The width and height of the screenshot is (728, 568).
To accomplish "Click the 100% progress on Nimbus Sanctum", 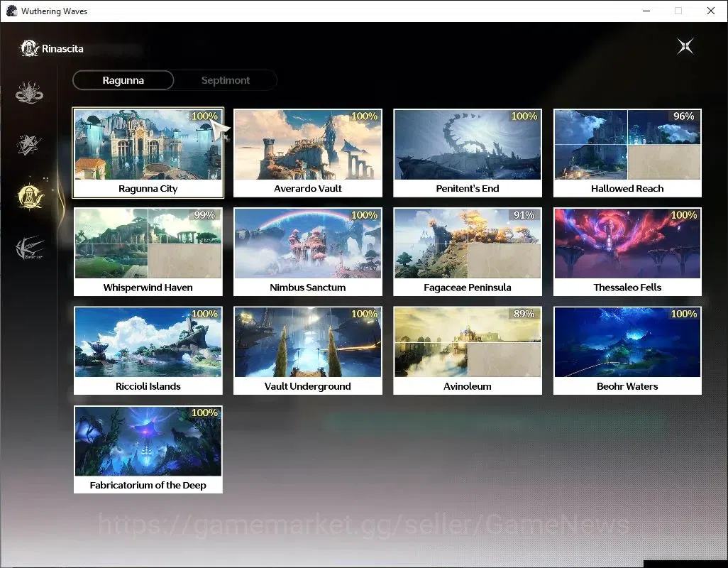I will point(365,215).
